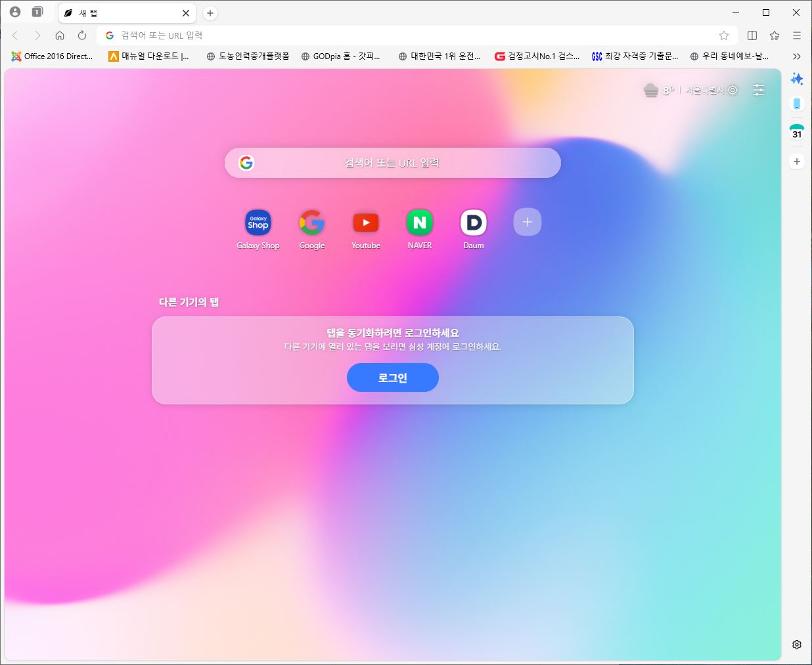
Task: Switch to the 새 탭 tab
Action: coord(118,12)
